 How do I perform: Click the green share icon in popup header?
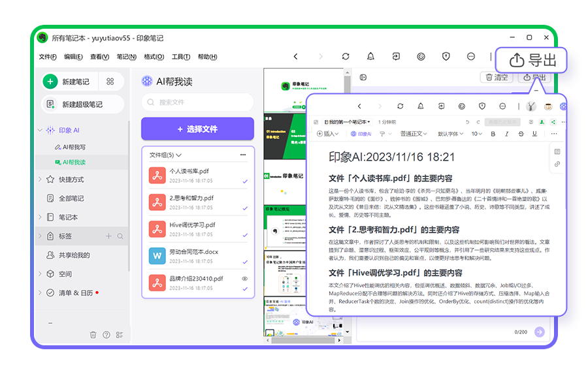553,122
